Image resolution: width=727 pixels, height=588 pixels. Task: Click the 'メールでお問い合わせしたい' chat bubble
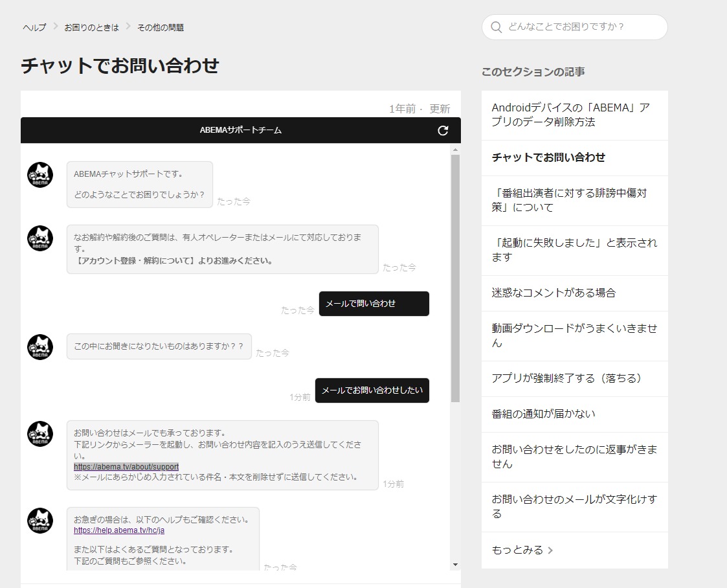point(372,390)
